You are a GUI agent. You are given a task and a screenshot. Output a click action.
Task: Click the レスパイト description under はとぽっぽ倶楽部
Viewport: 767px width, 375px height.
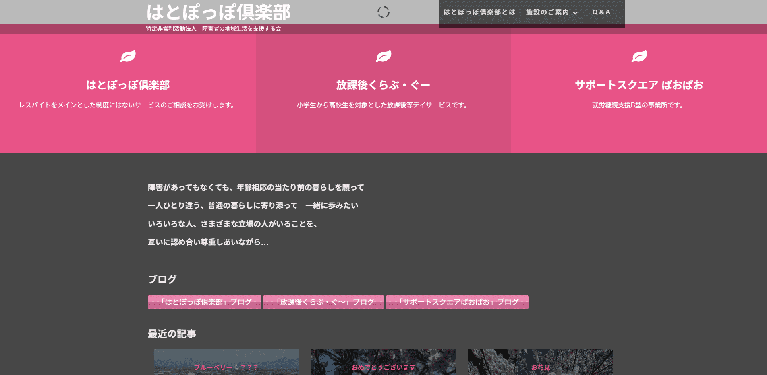click(x=128, y=105)
